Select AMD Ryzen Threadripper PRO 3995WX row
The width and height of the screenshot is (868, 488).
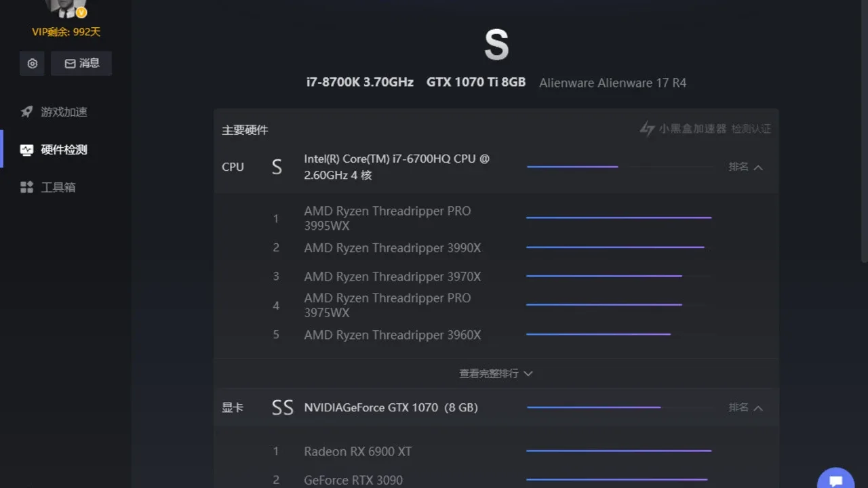[496, 218]
